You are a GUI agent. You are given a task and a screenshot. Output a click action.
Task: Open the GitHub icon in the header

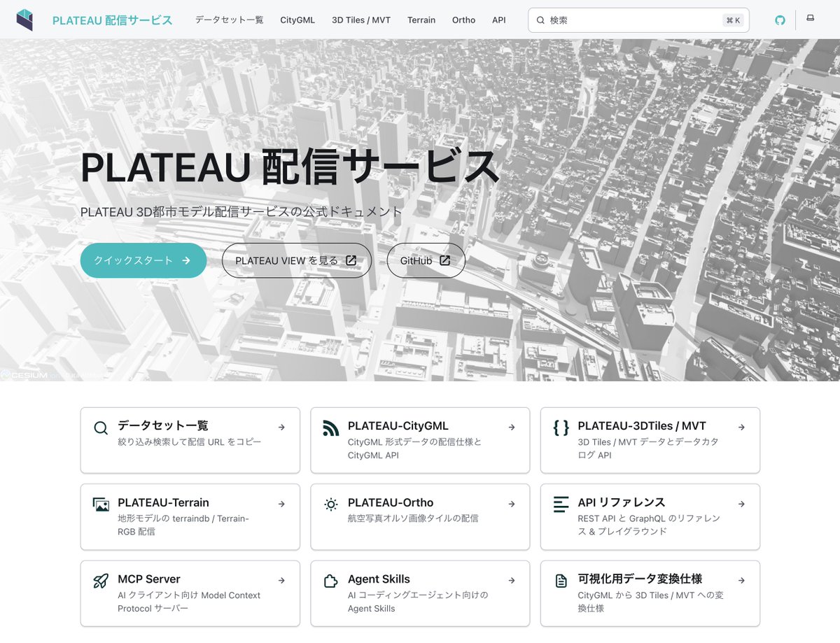(780, 20)
